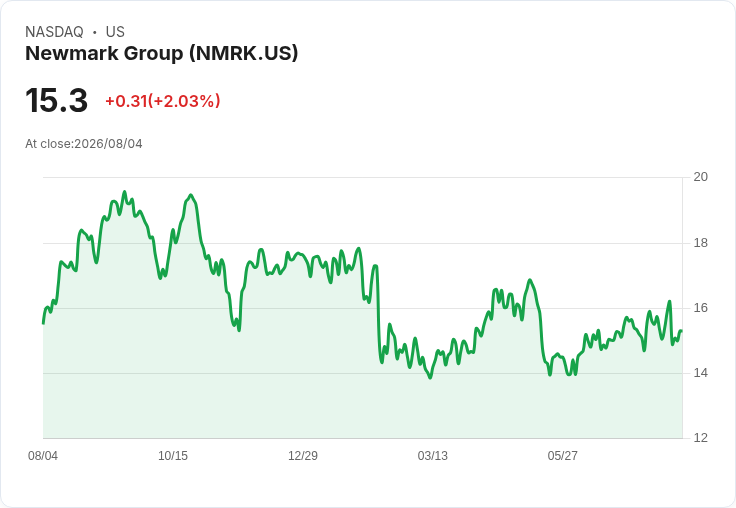Click the 15.3 current price value
This screenshot has height=508, width=736.
[x=56, y=100]
